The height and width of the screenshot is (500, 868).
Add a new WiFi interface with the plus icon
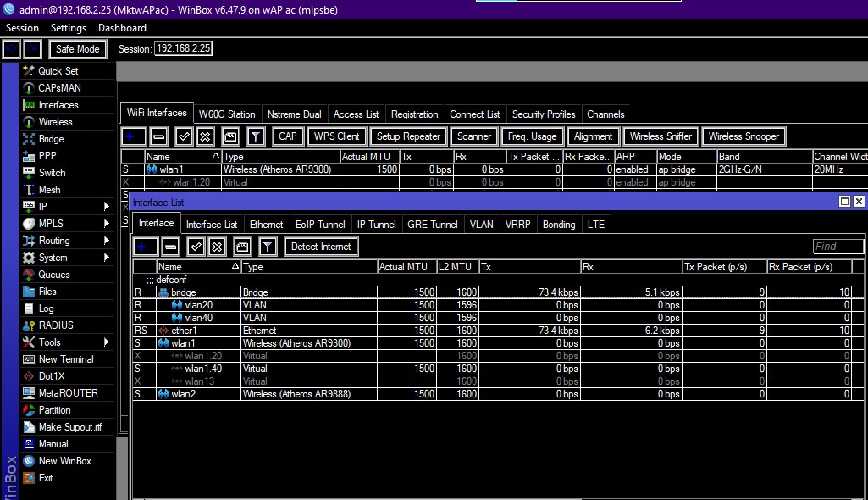(133, 136)
